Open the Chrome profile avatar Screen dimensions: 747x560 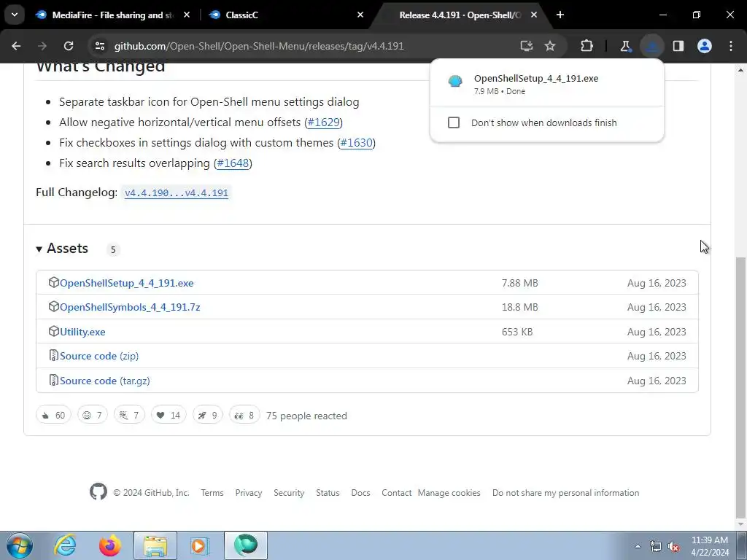[705, 46]
